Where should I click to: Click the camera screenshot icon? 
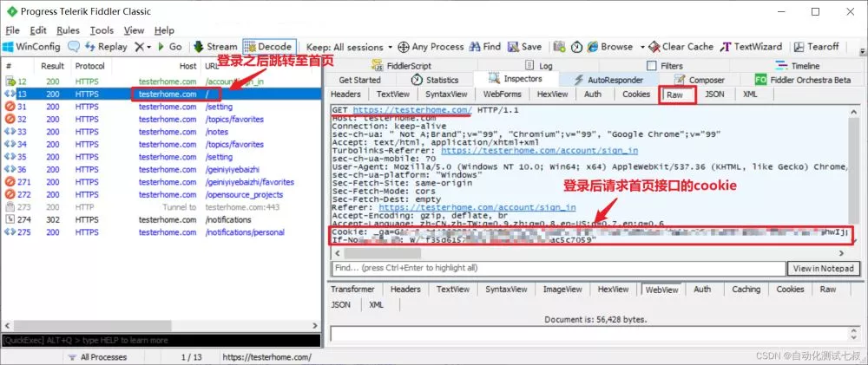559,47
